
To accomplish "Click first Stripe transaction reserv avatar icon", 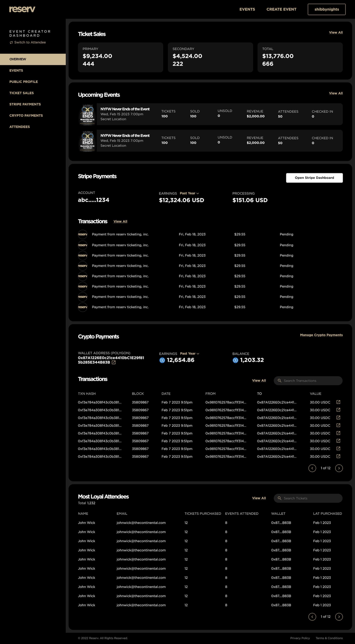I will tap(83, 234).
